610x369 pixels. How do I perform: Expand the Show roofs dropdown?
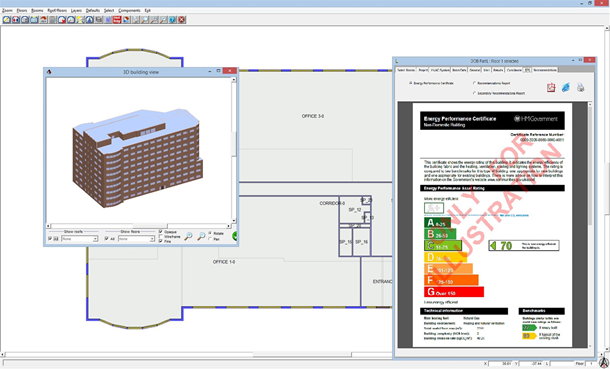point(95,239)
